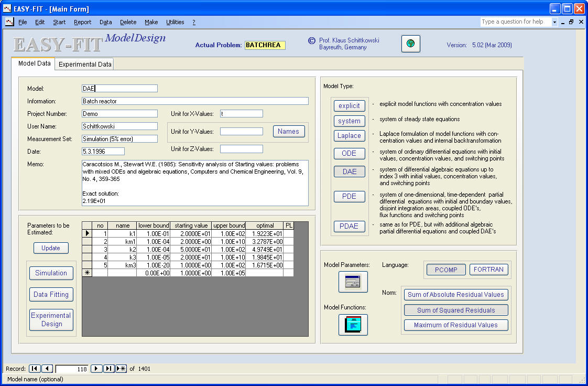Image resolution: width=588 pixels, height=386 pixels.
Task: Jump to last record arrow
Action: 108,369
